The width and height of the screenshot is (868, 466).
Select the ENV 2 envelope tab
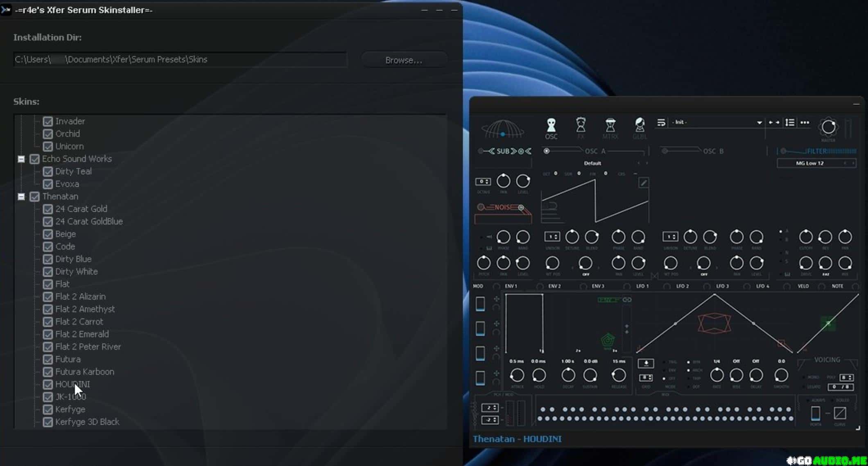tap(554, 286)
